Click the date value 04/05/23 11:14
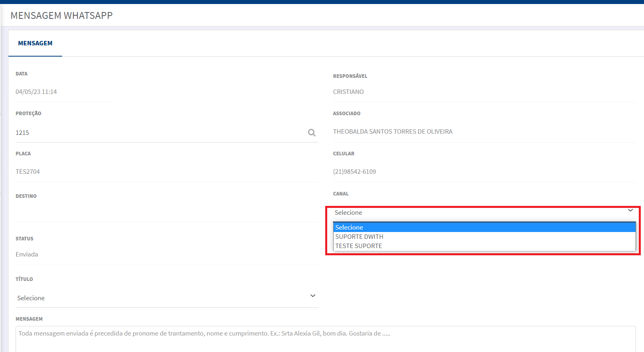 click(x=36, y=92)
